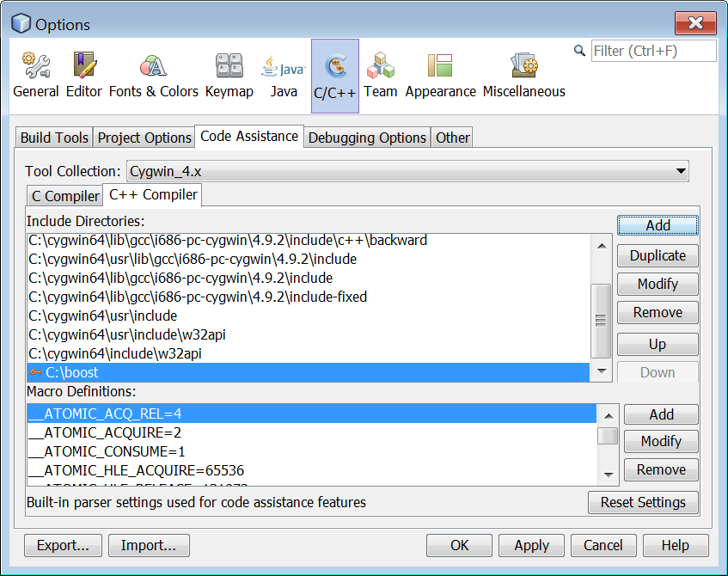Close the Options dialog window

[695, 22]
